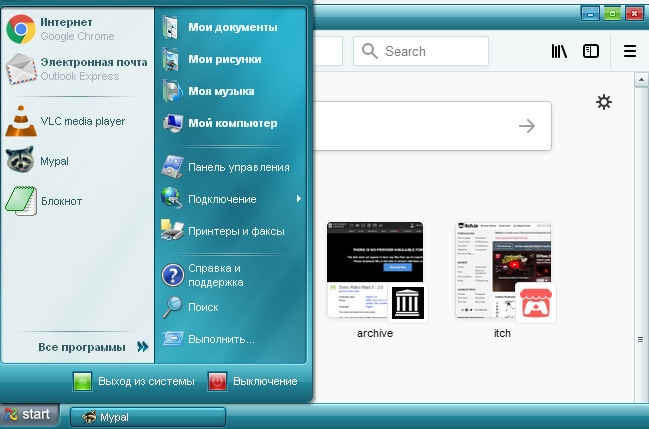The height and width of the screenshot is (429, 649).
Task: Open Мои рисунки folder icon
Action: pos(171,59)
